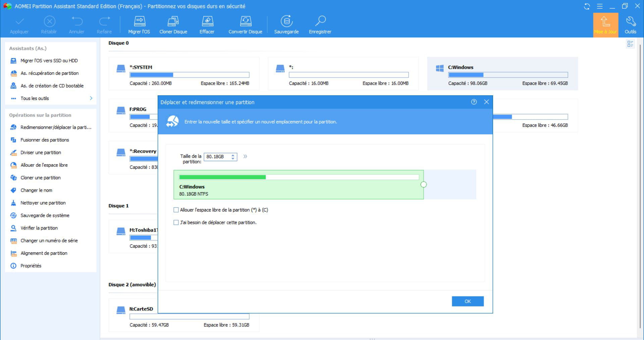Click the Rétablir toolbar icon

49,21
